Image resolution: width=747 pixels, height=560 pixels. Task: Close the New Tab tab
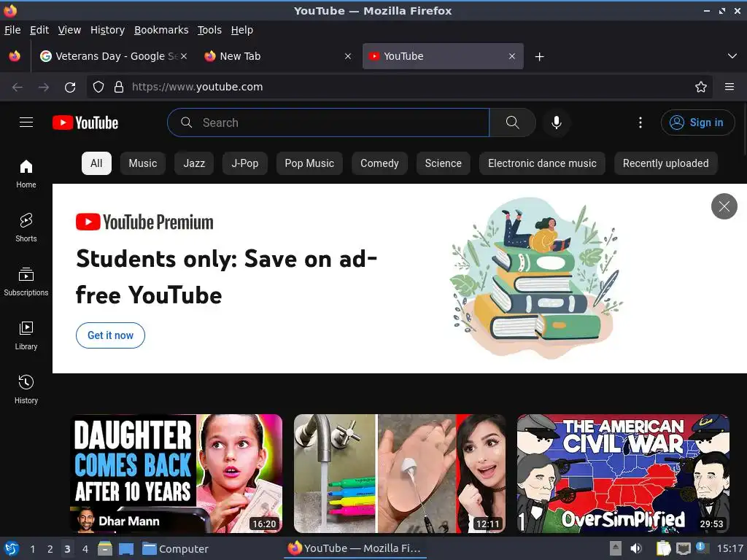coord(348,56)
